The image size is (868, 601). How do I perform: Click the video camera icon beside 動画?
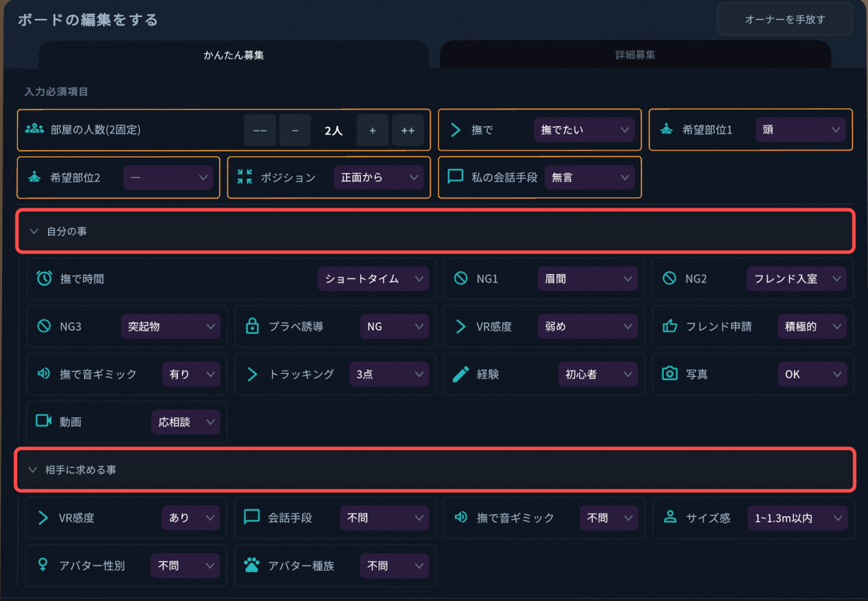(44, 421)
